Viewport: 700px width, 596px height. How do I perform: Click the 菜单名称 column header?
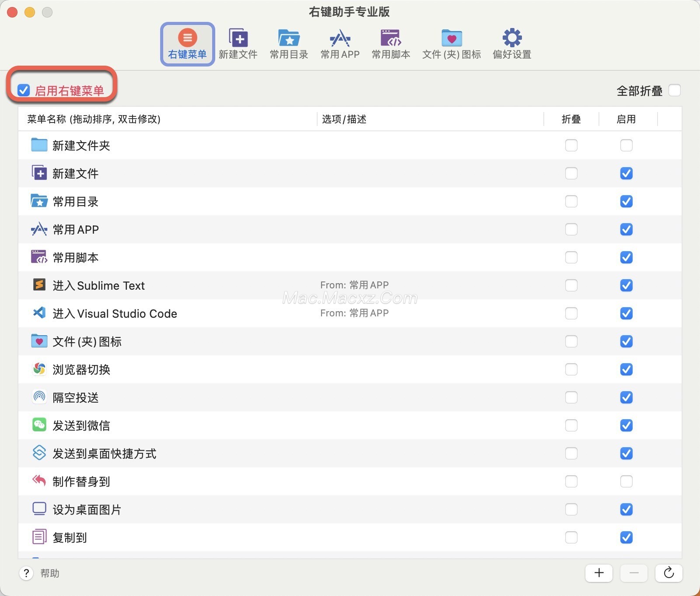(x=94, y=119)
